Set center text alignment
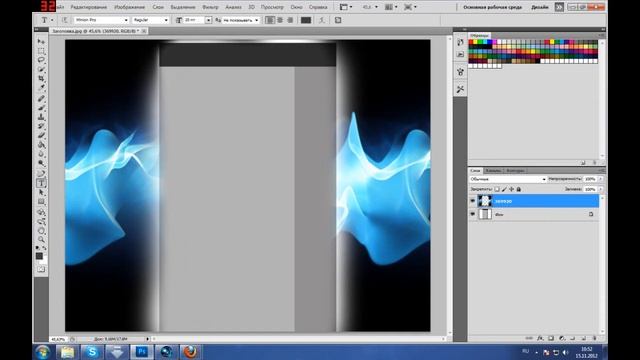 (280, 20)
